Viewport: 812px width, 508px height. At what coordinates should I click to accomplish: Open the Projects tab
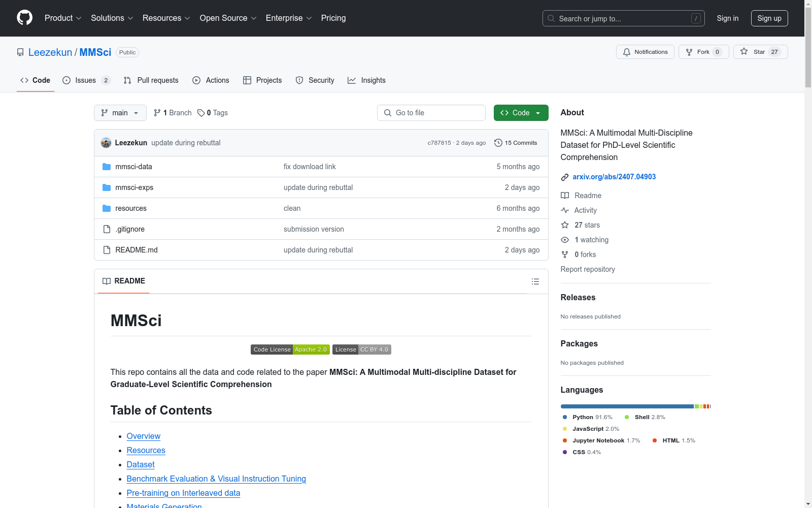pos(262,80)
